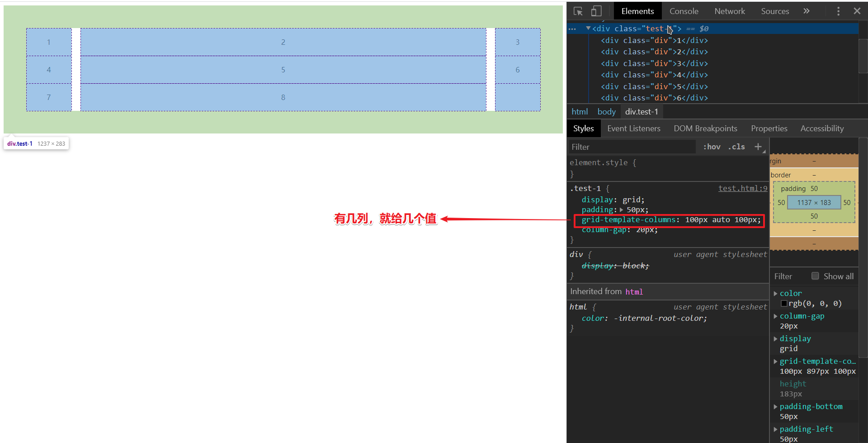Viewport: 868px width, 443px height.
Task: Add new style rule plus icon
Action: 758,147
